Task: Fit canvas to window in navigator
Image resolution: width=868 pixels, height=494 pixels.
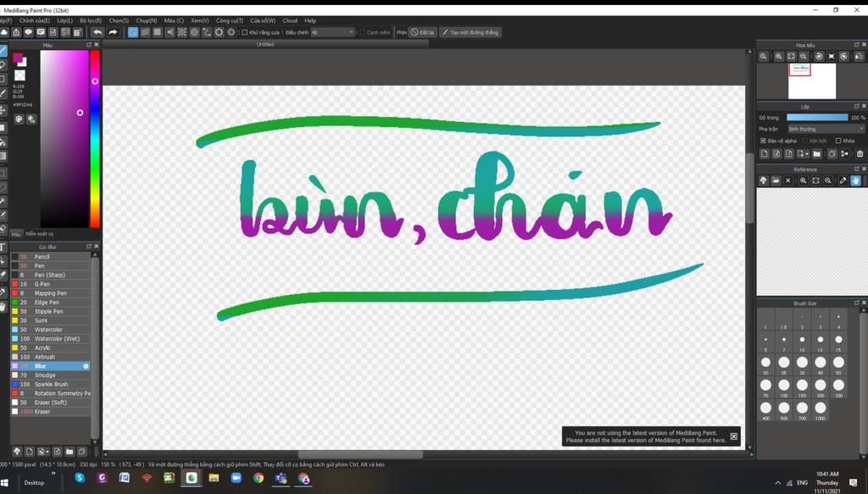Action: 791,57
